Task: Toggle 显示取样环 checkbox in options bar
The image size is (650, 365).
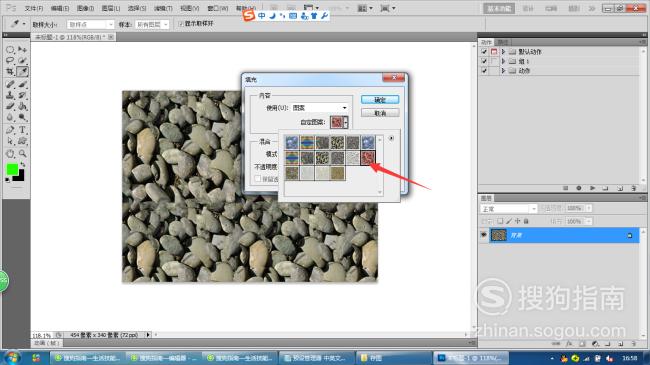Action: tap(181, 24)
